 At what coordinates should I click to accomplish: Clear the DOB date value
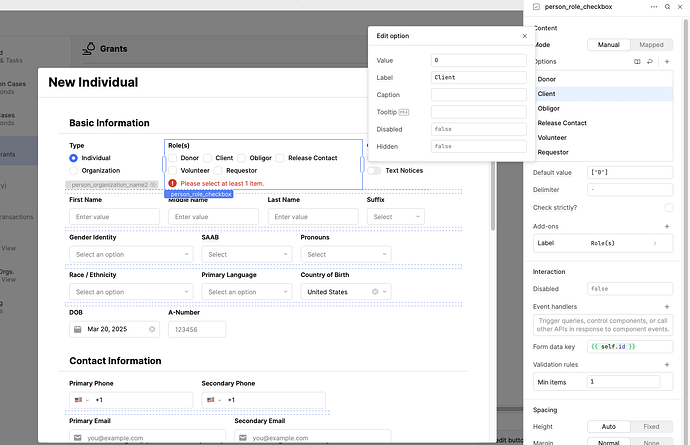tap(152, 329)
